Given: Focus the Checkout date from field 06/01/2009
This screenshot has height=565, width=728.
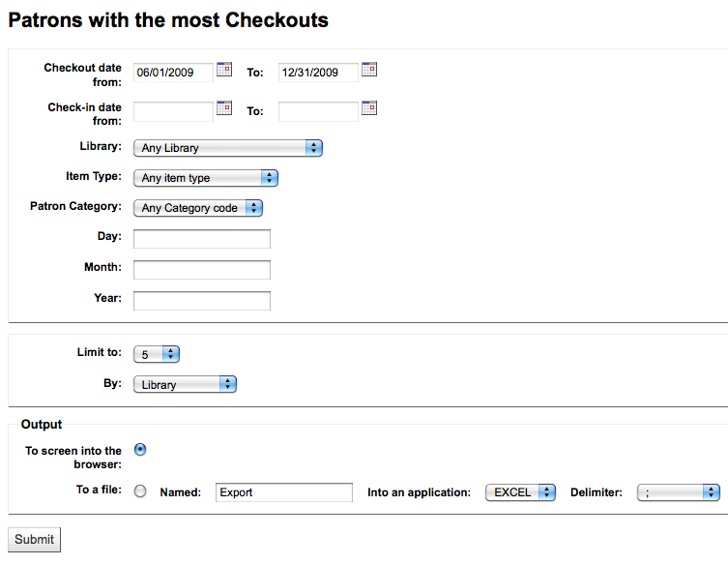Looking at the screenshot, I should (173, 73).
